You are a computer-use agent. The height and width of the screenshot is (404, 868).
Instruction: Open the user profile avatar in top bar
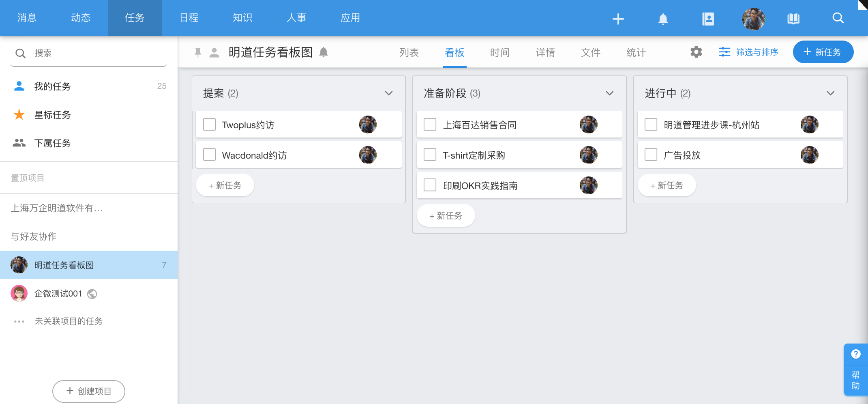[x=753, y=19]
